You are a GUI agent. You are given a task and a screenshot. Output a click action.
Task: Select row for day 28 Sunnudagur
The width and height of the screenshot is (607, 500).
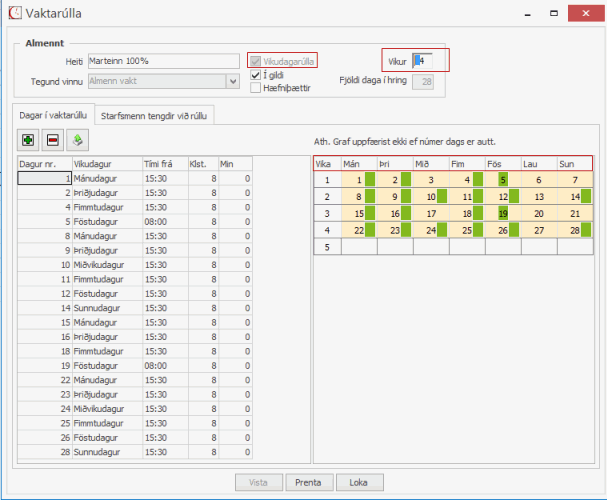pyautogui.click(x=135, y=452)
